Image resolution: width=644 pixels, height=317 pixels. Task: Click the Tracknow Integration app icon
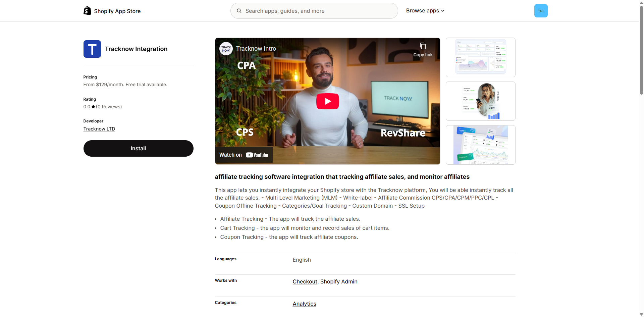92,49
